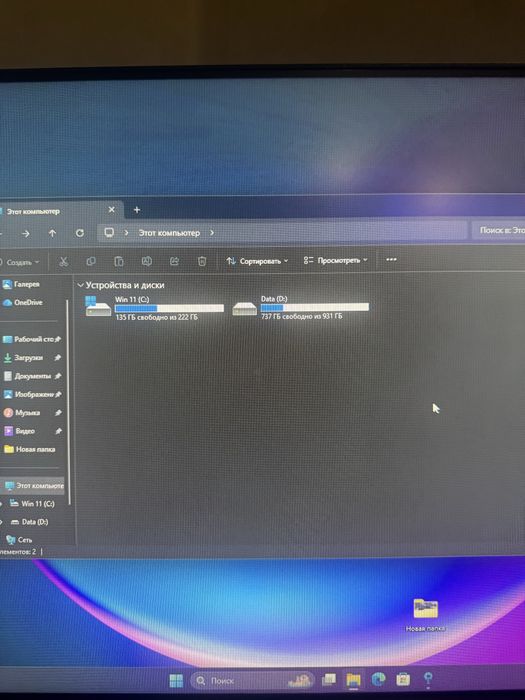
Task: Add a new tab with plus button
Action: tap(137, 209)
